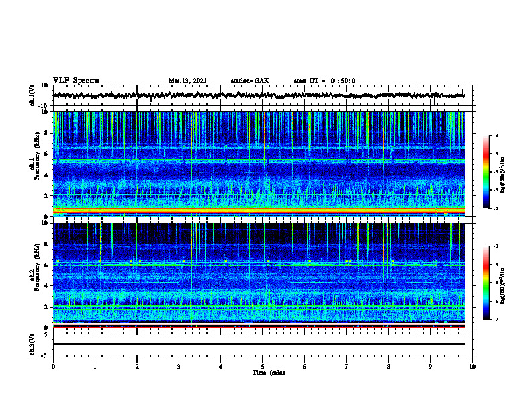
Task: Click the time axis tick label "9"
Action: 430,367
